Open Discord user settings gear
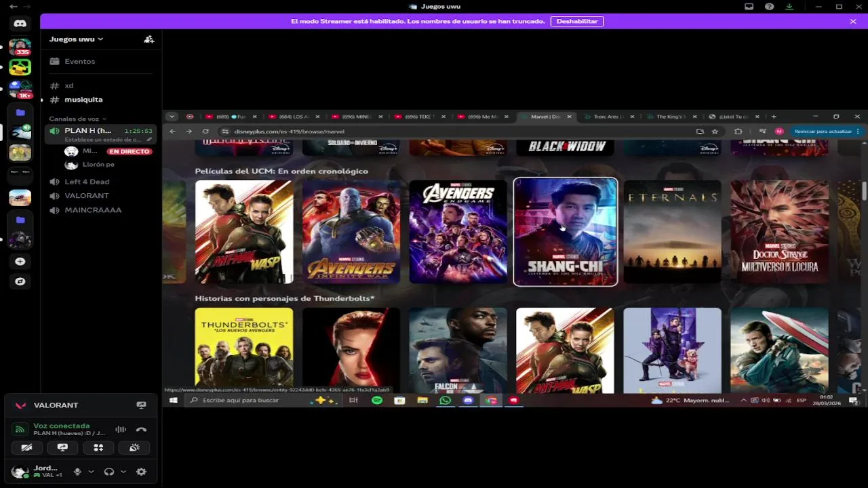Viewport: 868px width, 488px height. [141, 472]
